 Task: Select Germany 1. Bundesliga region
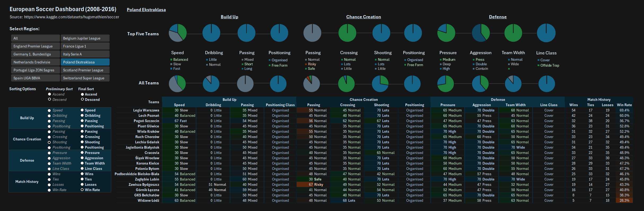click(36, 54)
